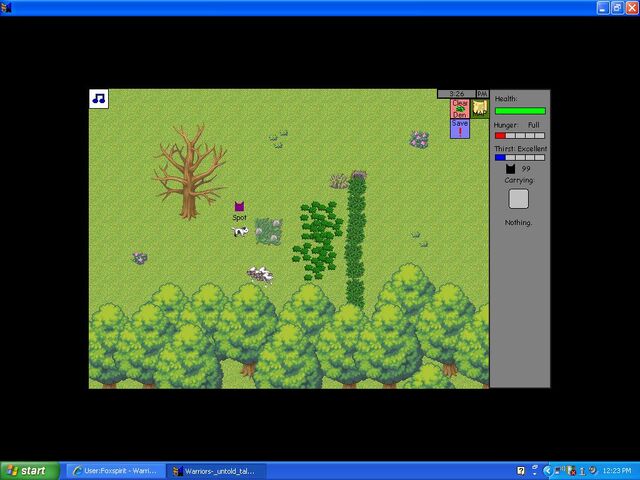
Task: Click the dry brown bush beside hedge top
Action: pyautogui.click(x=339, y=182)
